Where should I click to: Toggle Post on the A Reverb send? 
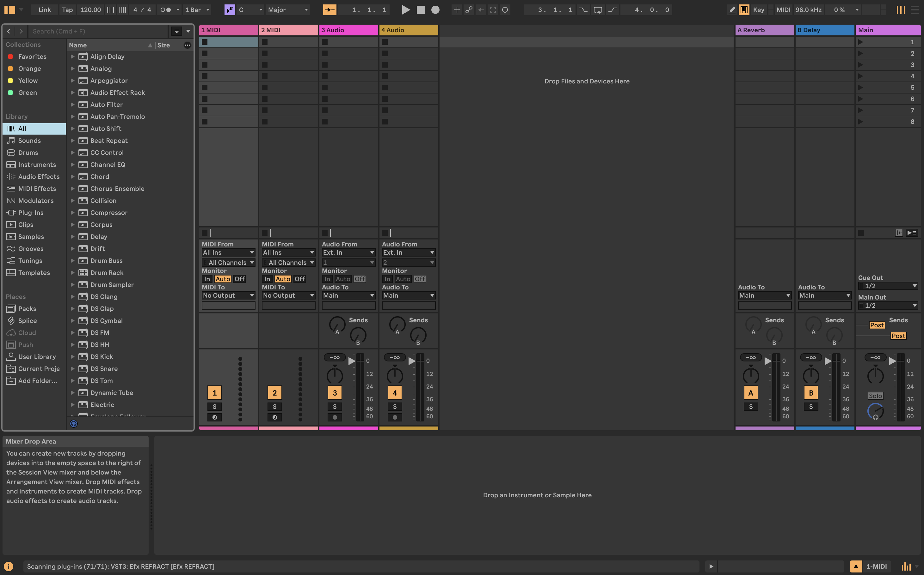point(877,325)
